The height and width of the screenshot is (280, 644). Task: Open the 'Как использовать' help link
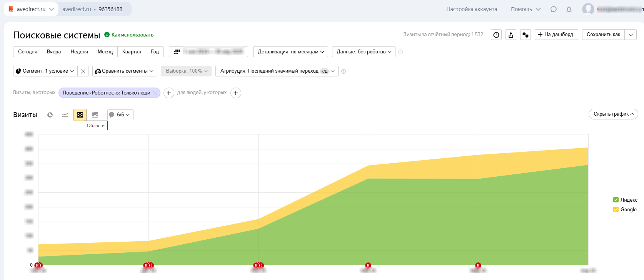132,35
